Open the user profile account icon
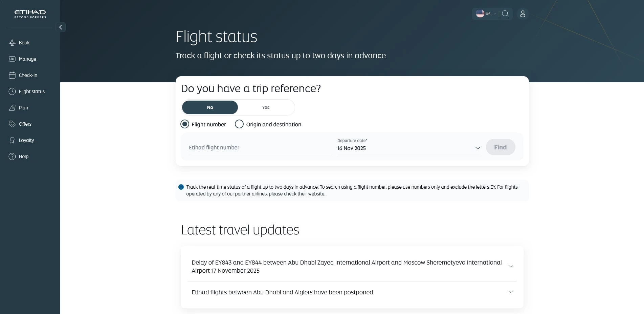This screenshot has height=314, width=644. pyautogui.click(x=523, y=14)
